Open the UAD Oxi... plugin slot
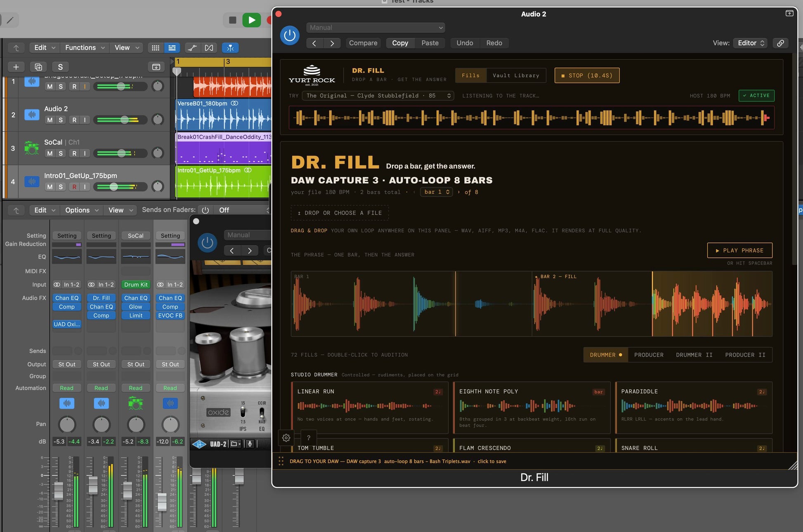 tap(67, 324)
